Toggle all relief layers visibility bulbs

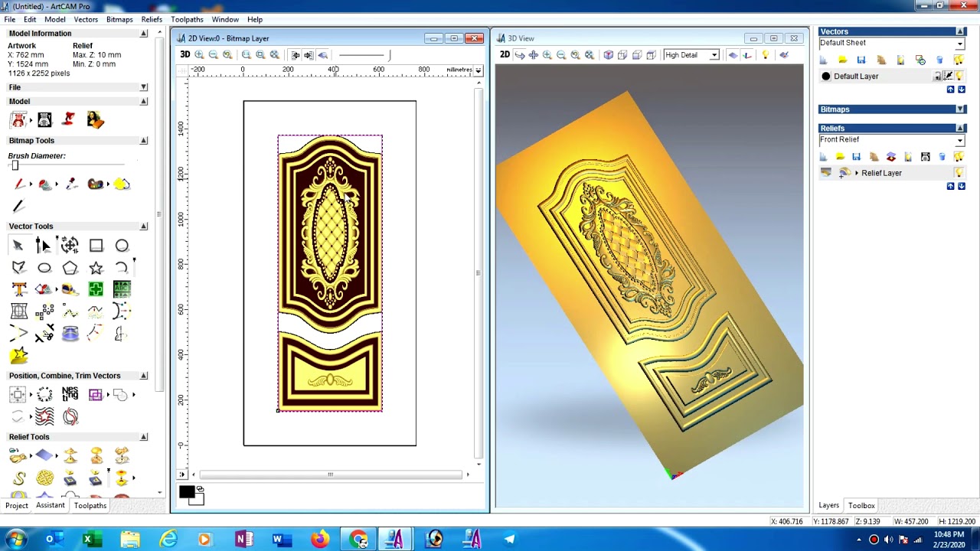[959, 157]
